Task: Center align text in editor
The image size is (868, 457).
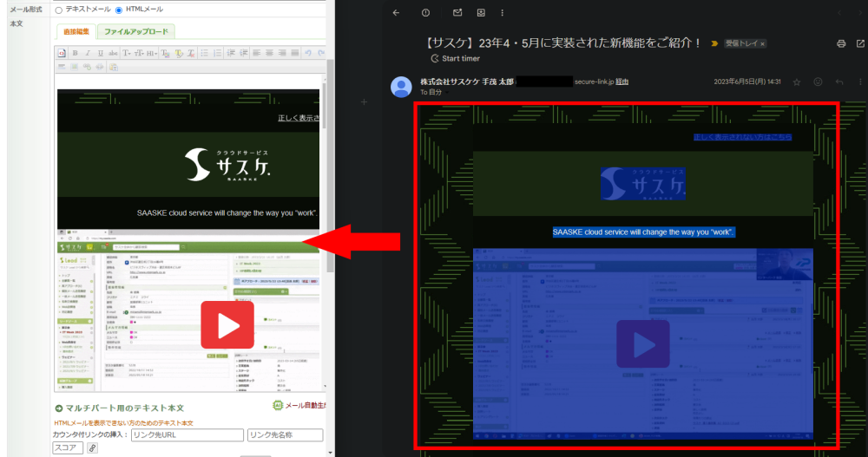Action: pos(270,53)
